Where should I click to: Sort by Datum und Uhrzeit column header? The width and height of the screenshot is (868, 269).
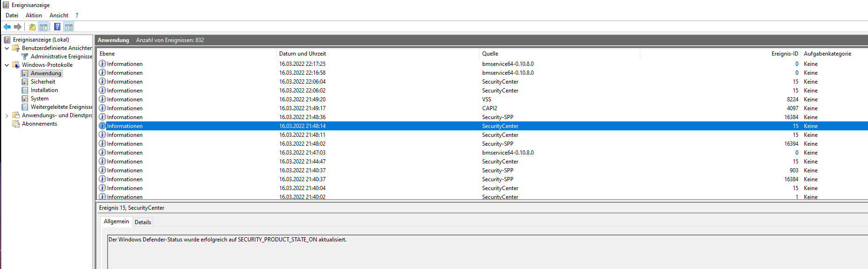point(377,54)
